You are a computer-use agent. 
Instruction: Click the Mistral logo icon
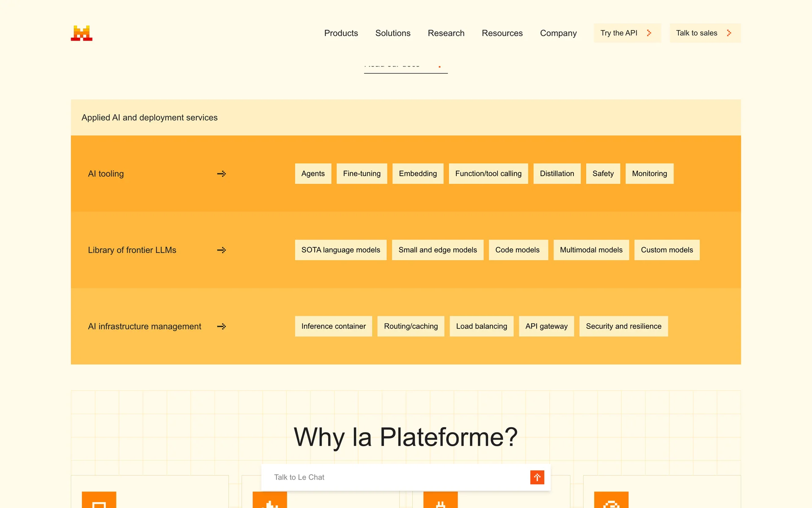tap(82, 33)
